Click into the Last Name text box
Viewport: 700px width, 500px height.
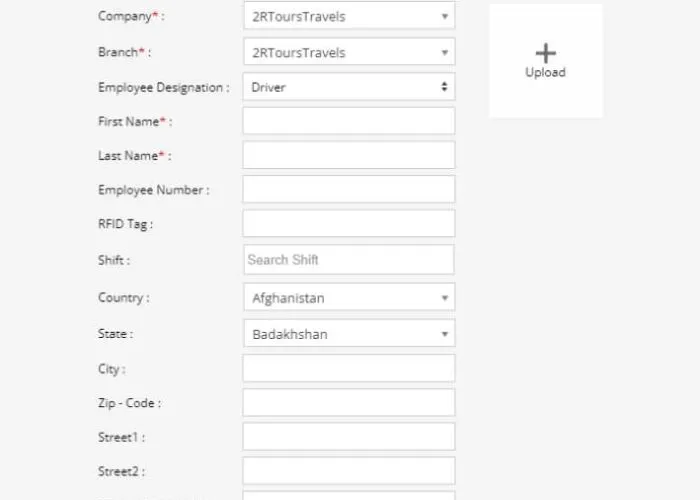pos(348,155)
